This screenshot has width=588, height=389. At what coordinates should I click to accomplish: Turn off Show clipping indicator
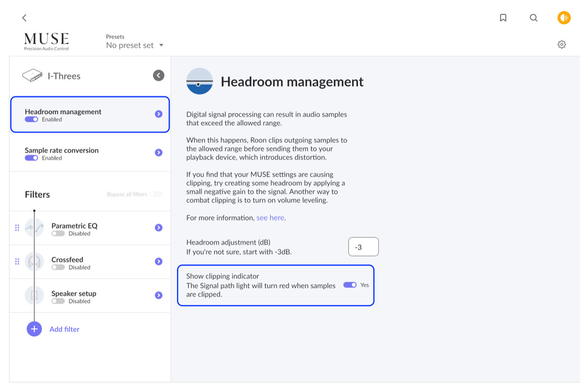tap(350, 285)
